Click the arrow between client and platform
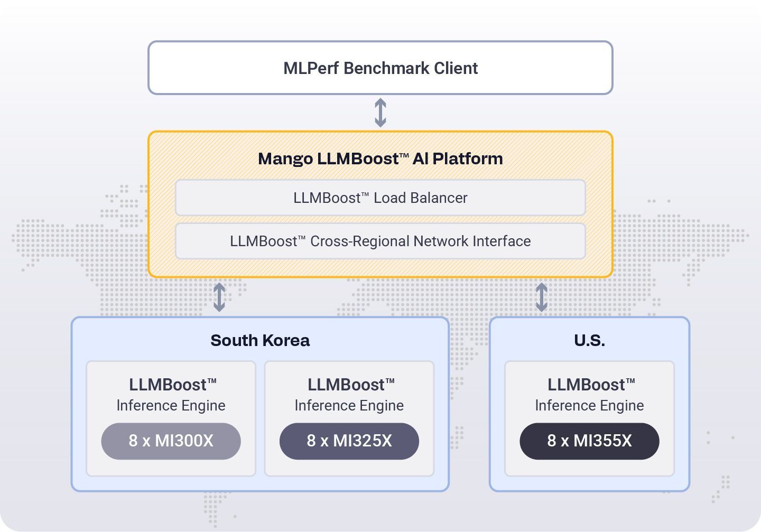Viewport: 761px width, 532px height. (380, 113)
